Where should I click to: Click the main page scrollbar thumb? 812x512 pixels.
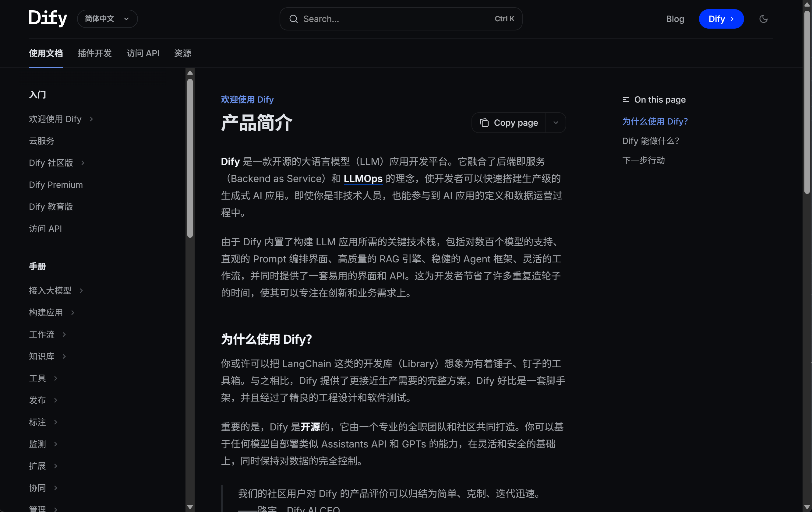807,102
